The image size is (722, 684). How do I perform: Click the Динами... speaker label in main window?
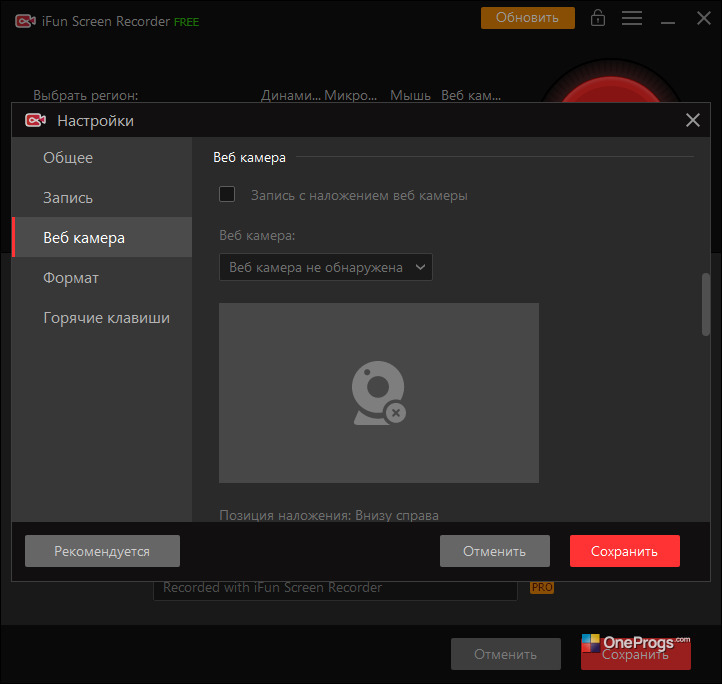click(x=291, y=95)
